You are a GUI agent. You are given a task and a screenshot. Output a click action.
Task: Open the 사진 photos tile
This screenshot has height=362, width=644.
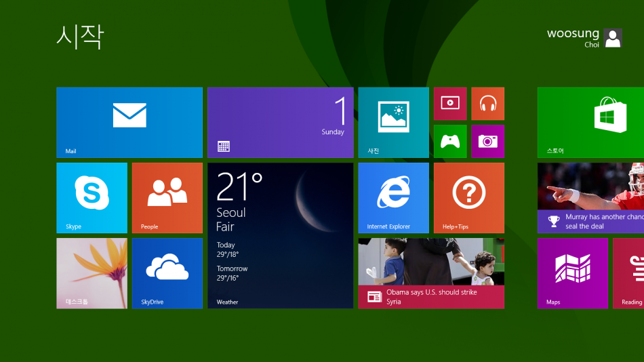click(393, 123)
